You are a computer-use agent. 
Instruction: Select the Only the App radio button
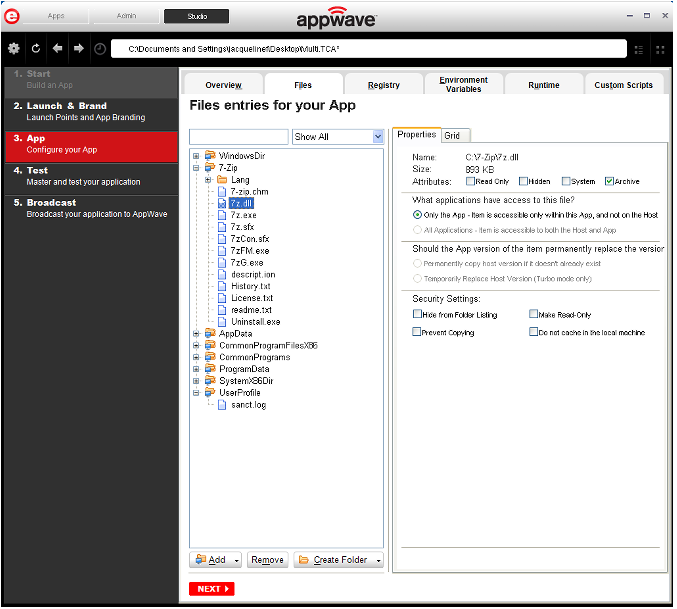pos(417,215)
